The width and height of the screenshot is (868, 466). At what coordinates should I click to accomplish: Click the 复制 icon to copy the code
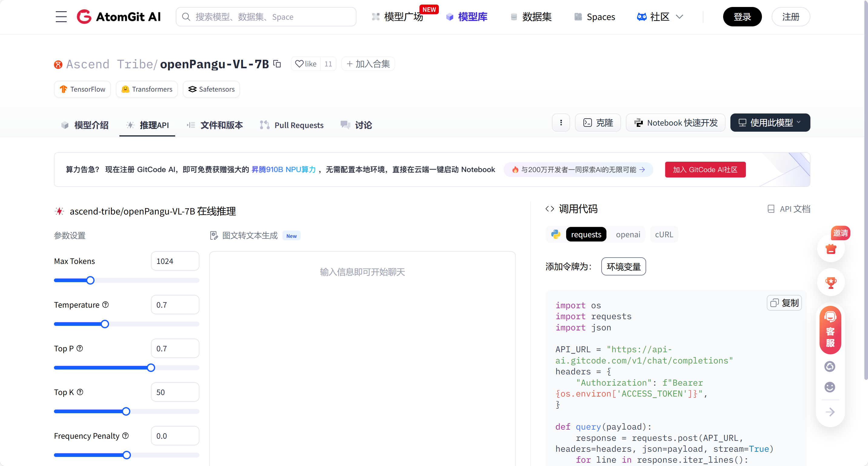click(784, 303)
